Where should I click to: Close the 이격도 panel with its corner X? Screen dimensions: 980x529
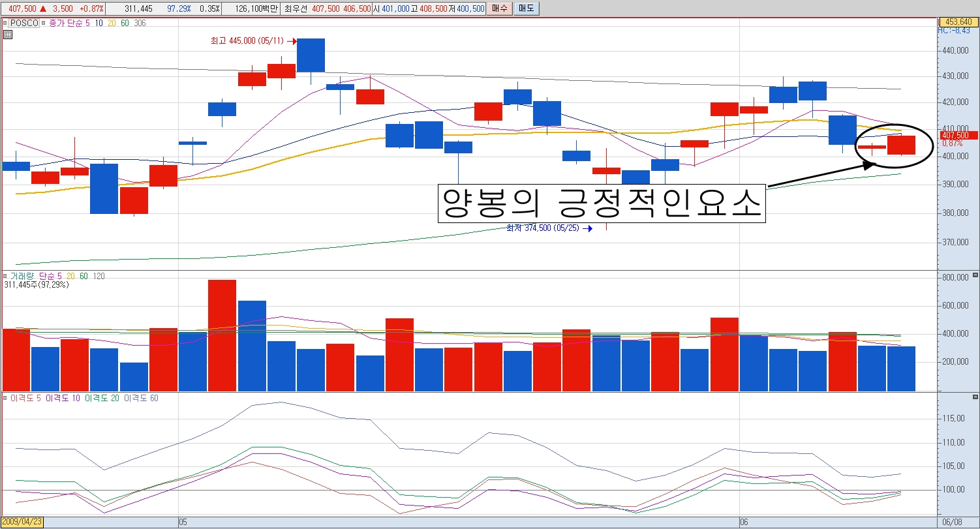tap(975, 397)
